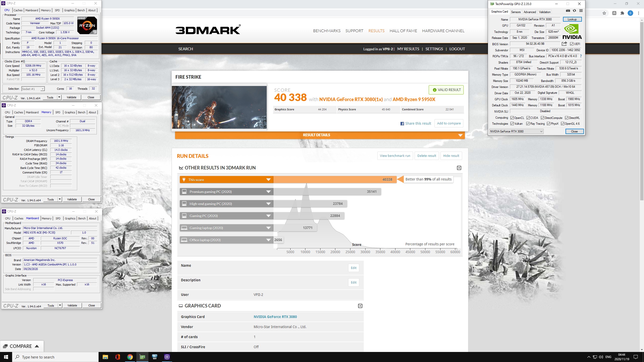Bookmark this page with the star icon
Screen dimensions: 644x362
click(604, 13)
